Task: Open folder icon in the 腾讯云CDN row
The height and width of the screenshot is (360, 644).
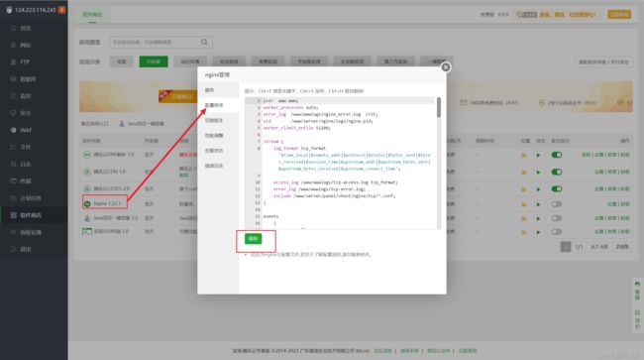Action: [x=524, y=173]
